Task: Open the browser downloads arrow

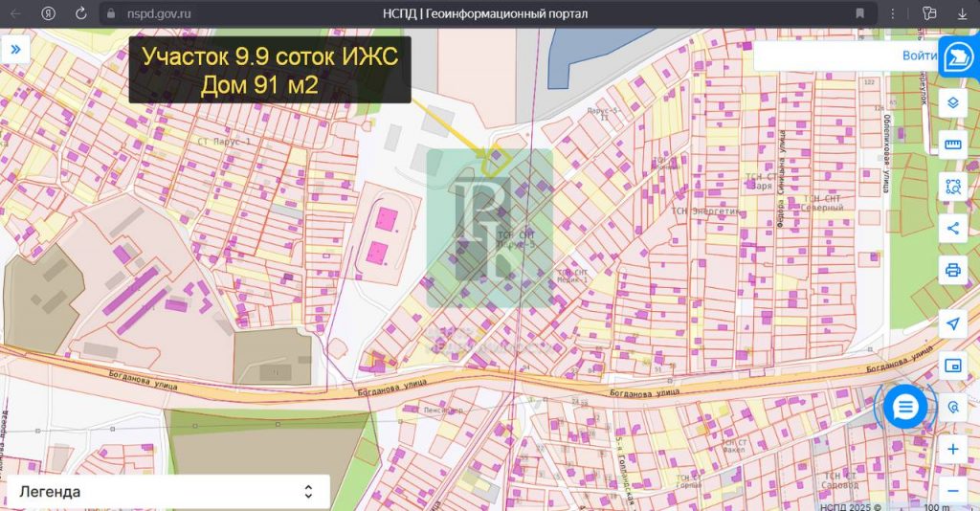Action: click(962, 13)
